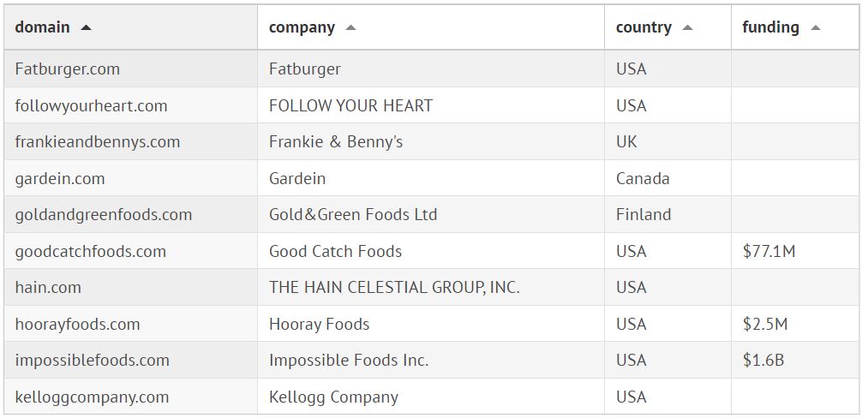Sort table by domain header
Screen dimensions: 868x418
click(43, 27)
